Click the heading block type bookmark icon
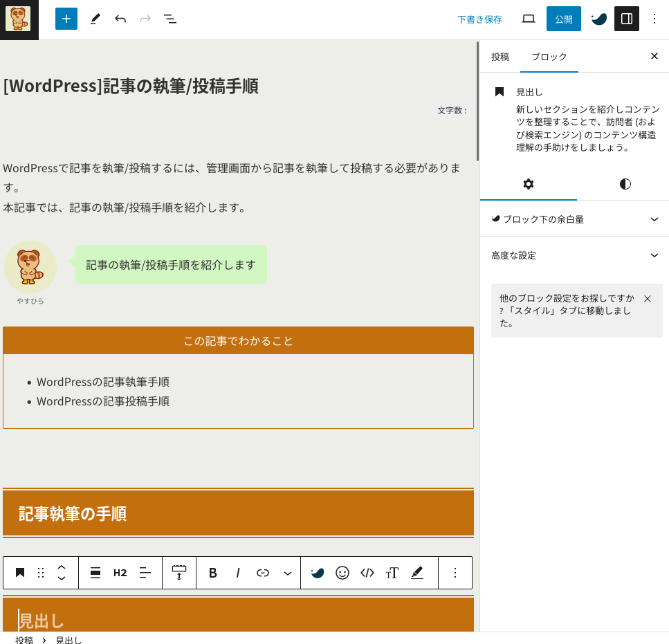669x644 pixels. [19, 573]
